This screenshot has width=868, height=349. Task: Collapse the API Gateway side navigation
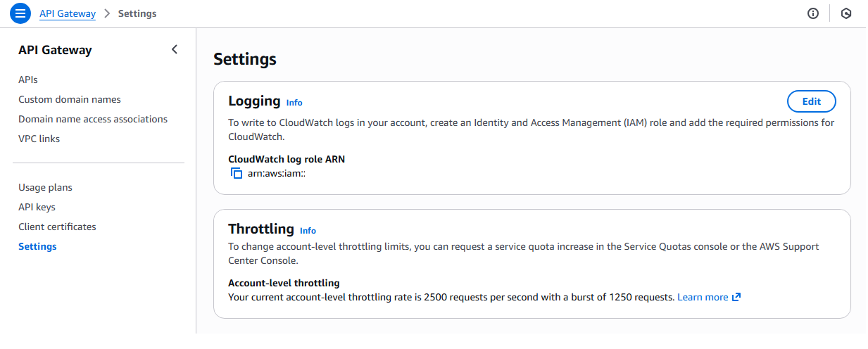(175, 49)
